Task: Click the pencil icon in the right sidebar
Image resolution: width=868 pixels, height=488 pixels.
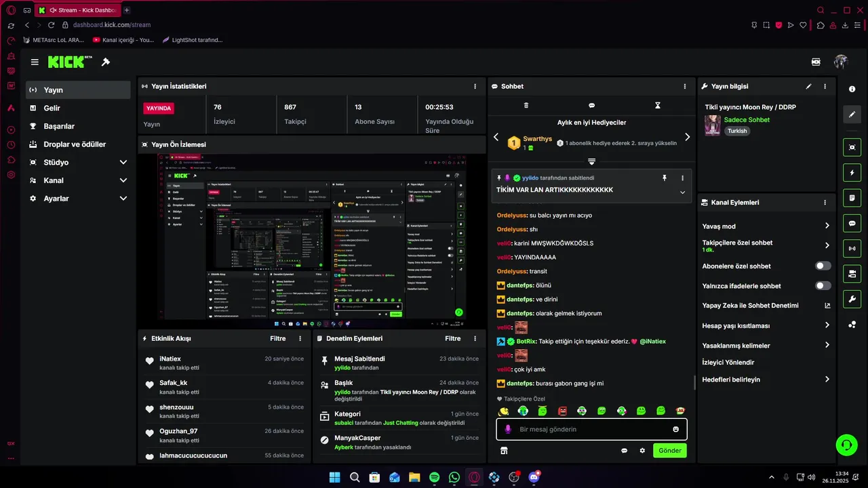Action: (x=852, y=114)
